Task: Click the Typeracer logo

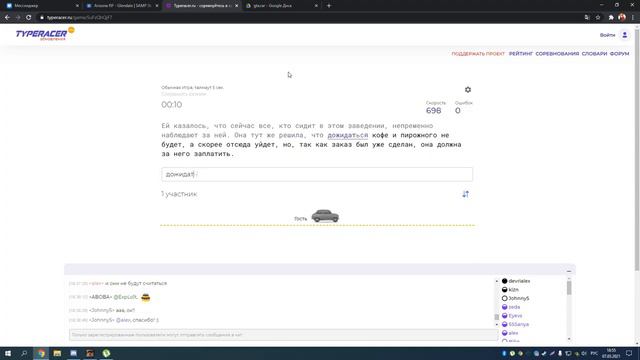Action: [x=44, y=34]
